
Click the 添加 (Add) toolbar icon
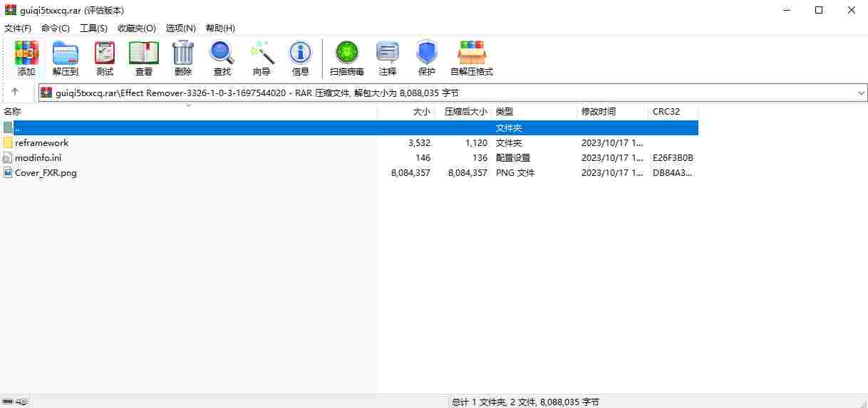(x=26, y=53)
